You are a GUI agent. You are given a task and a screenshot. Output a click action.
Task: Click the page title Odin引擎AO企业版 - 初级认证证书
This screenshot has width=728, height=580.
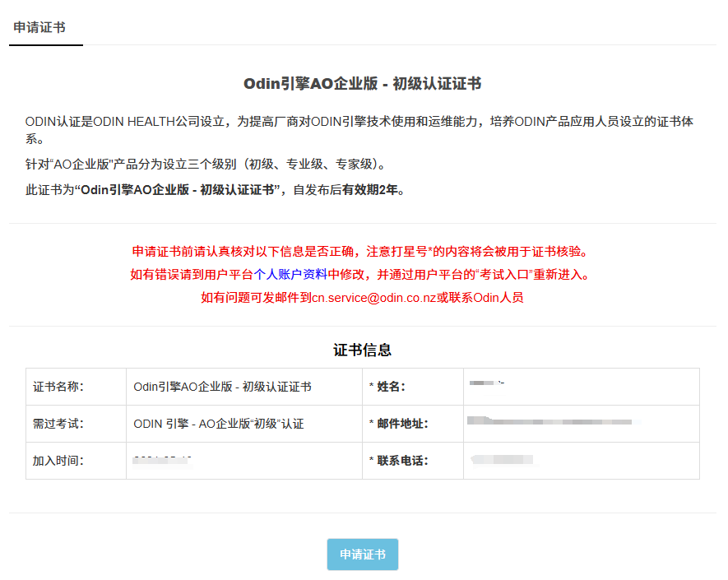coord(363,84)
